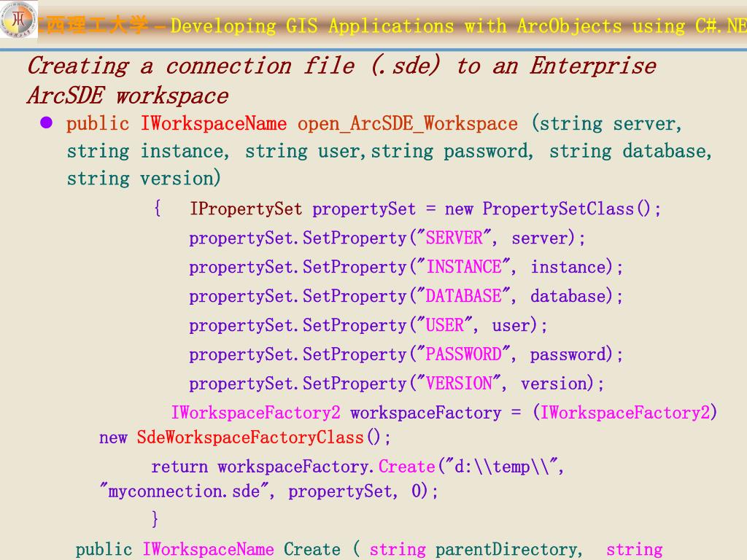This screenshot has height=560, width=747.
Task: Click the 'Create ( string parentDirectory' line at bottom
Action: coord(369,549)
